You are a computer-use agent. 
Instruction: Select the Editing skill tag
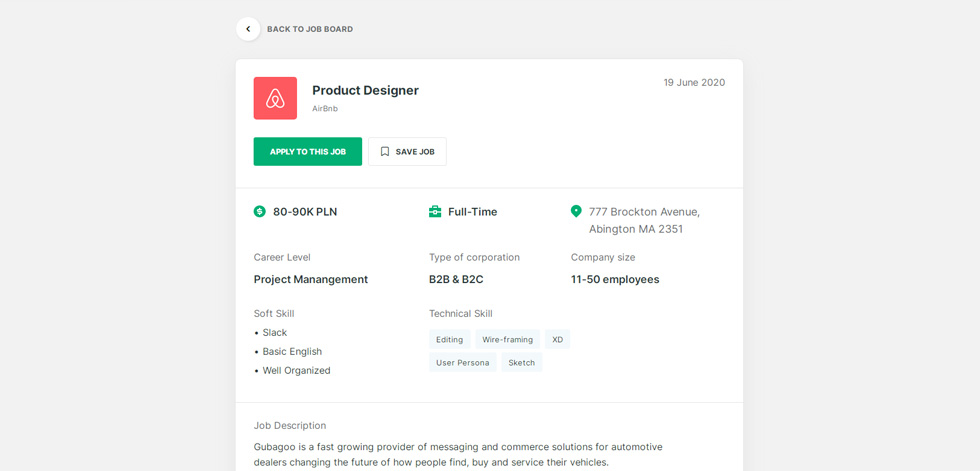(x=449, y=340)
